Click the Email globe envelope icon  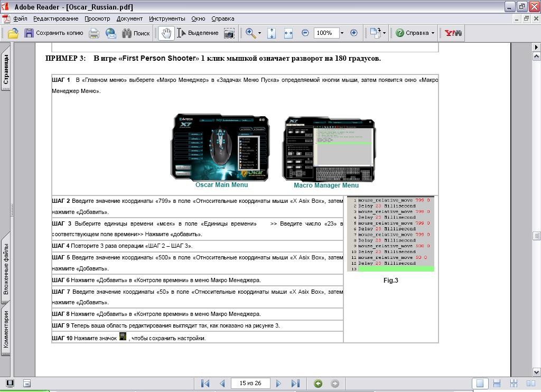coord(111,33)
